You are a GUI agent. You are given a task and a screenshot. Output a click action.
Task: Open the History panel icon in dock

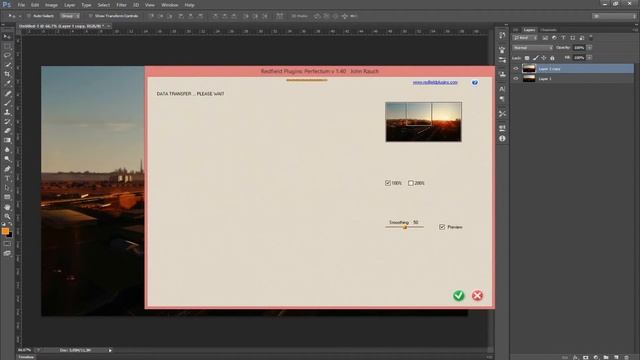[502, 36]
